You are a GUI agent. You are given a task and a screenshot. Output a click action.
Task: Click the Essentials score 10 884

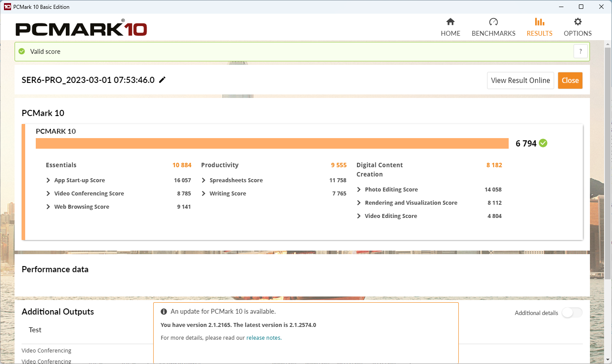pyautogui.click(x=182, y=165)
